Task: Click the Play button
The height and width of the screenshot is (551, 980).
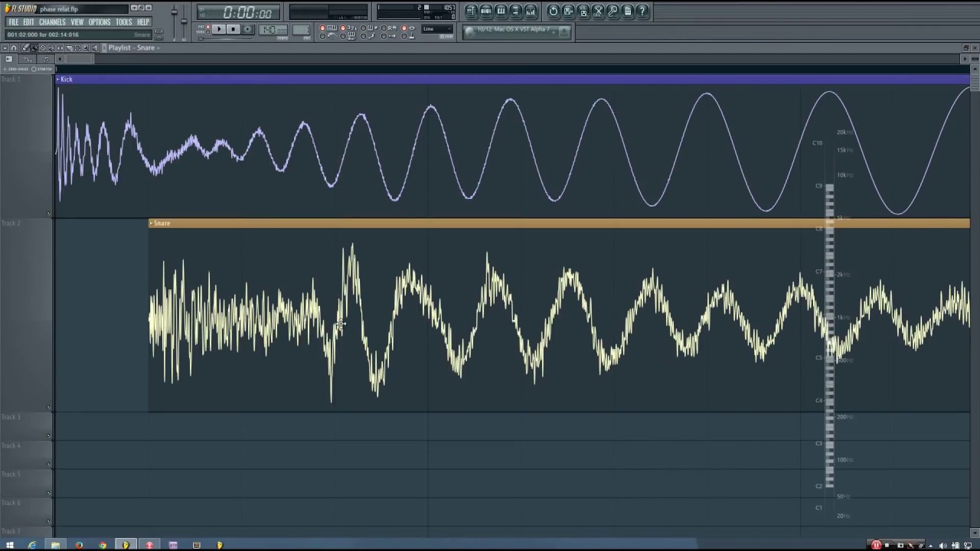Action: [219, 29]
